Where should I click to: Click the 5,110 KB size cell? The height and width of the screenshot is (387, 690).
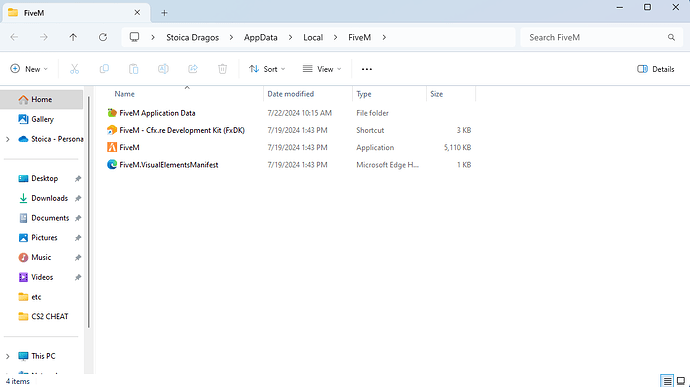pyautogui.click(x=457, y=147)
